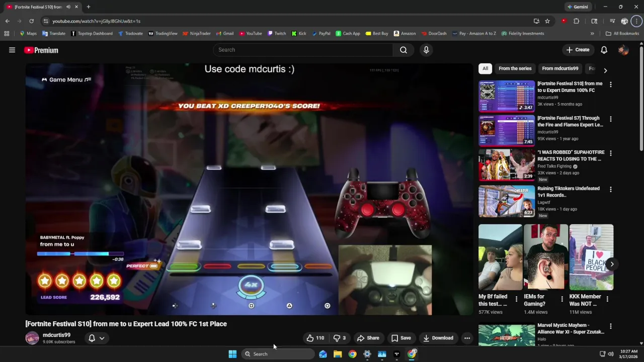The height and width of the screenshot is (362, 644).
Task: Open IEMs for Gaming Short thumbnail
Action: [x=546, y=257]
